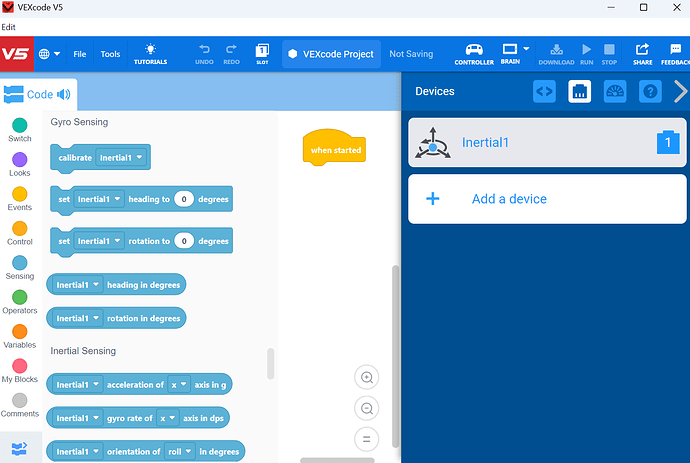Open the Slot 1 selector
690x463 pixels.
(262, 54)
